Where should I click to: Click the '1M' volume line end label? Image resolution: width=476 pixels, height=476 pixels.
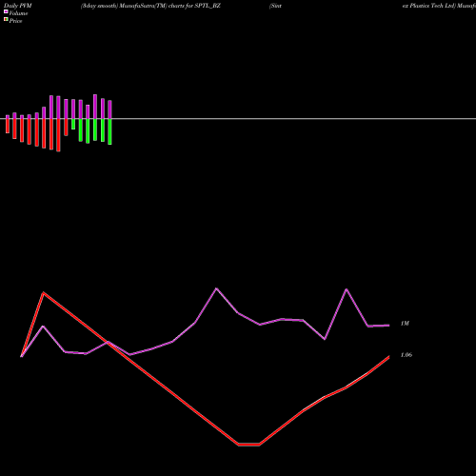point(405,324)
